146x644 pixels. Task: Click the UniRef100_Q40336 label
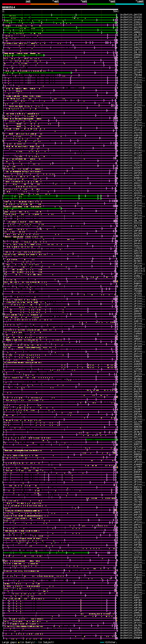pyautogui.click(x=131, y=15)
